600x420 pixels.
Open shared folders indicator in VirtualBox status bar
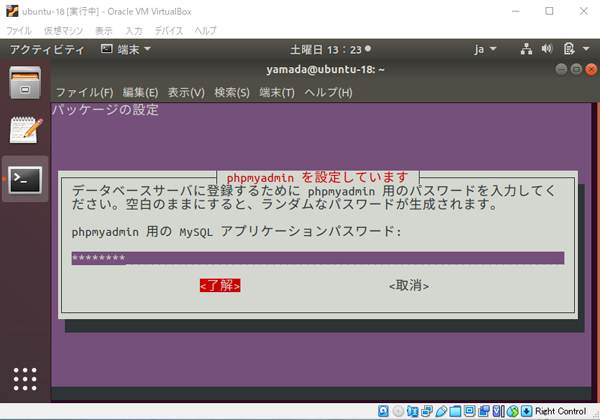click(455, 411)
